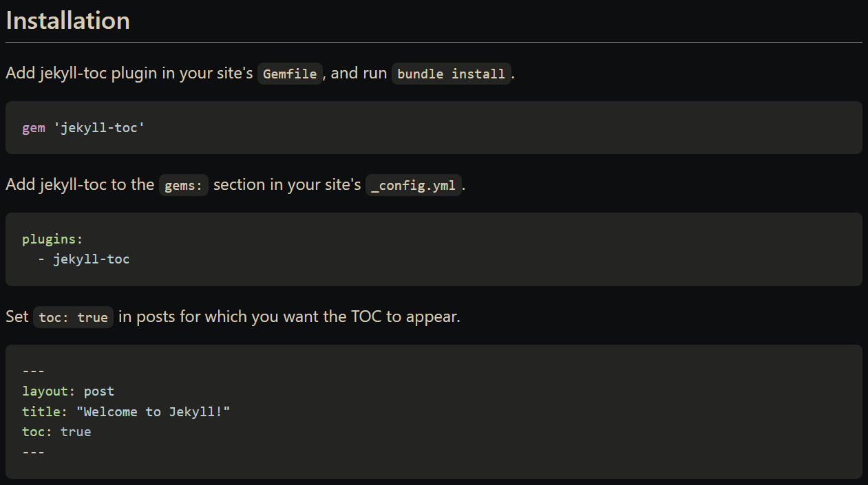The width and height of the screenshot is (868, 485).
Task: Click 'Add jekyll-toc to the' sentence text
Action: (x=80, y=185)
